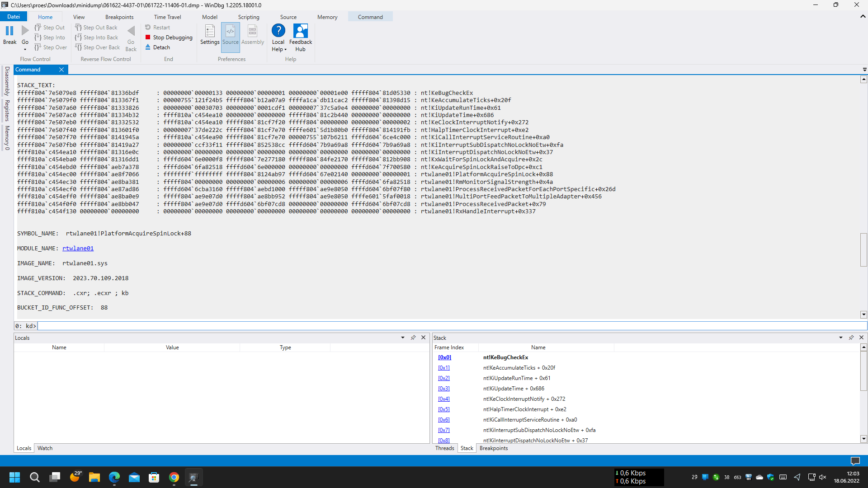The image size is (868, 488).
Task: Click the Watch tab near Locals
Action: pyautogui.click(x=44, y=448)
